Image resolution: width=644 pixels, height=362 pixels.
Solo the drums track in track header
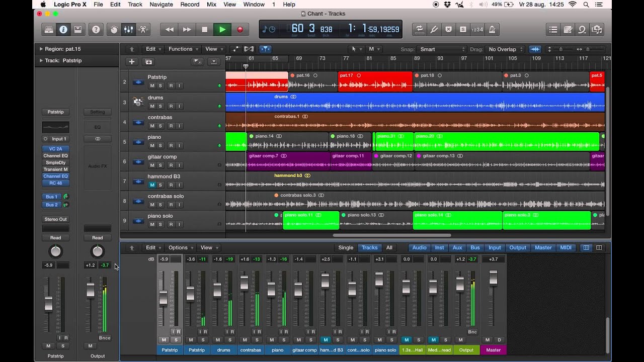(x=160, y=106)
